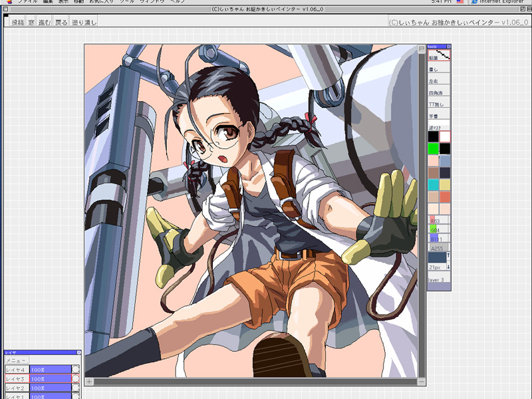Select layer レイヤ3
Image resolution: width=532 pixels, height=399 pixels.
coord(17,378)
